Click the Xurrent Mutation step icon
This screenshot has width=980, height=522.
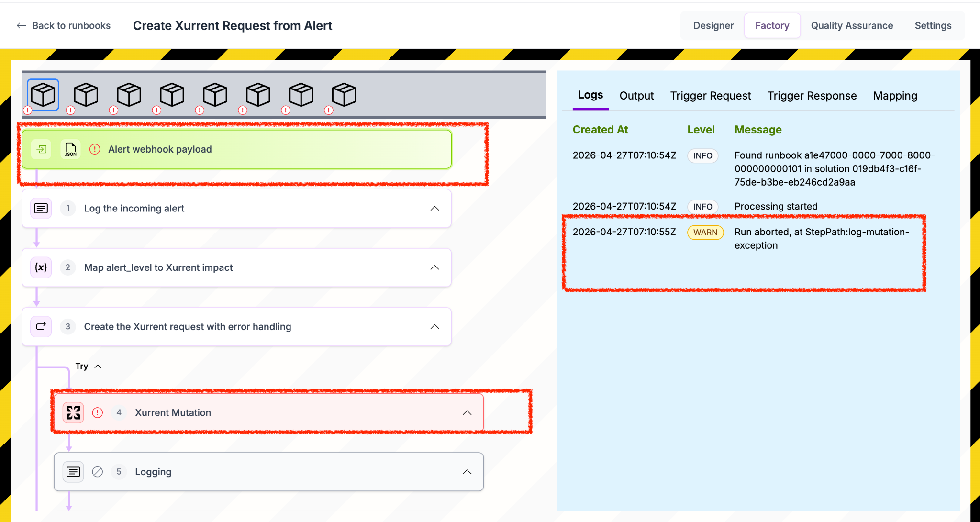73,412
